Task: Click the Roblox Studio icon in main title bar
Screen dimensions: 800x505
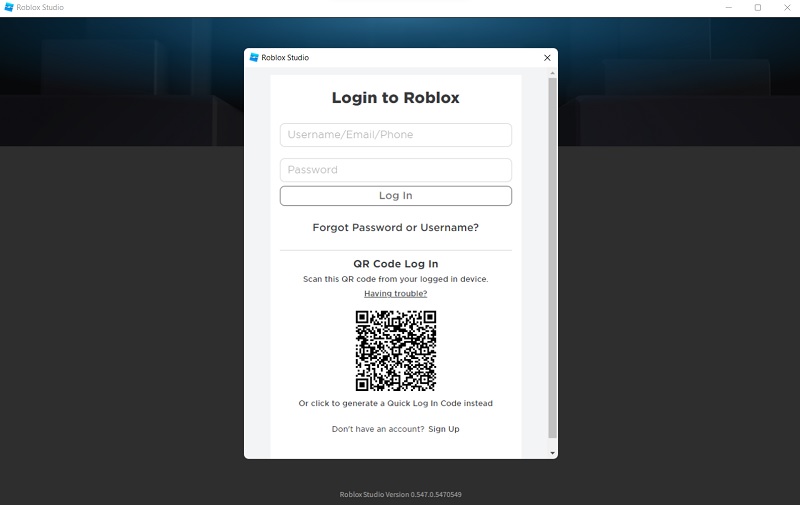Action: pos(9,7)
